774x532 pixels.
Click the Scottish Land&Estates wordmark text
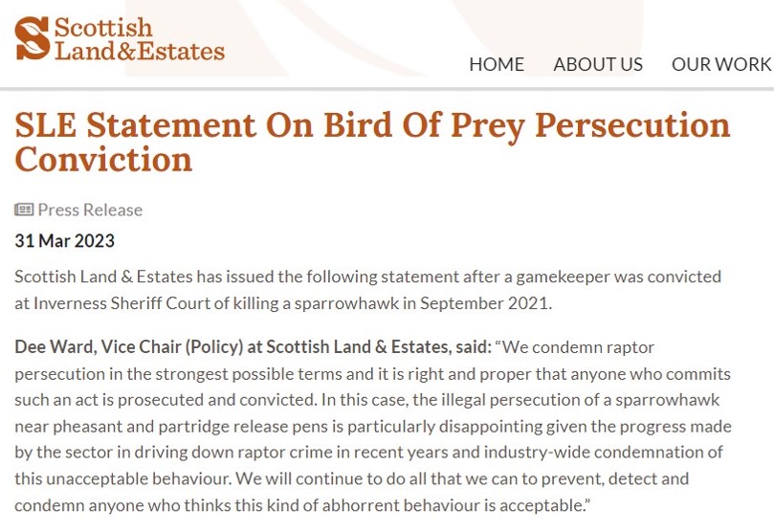[x=139, y=39]
